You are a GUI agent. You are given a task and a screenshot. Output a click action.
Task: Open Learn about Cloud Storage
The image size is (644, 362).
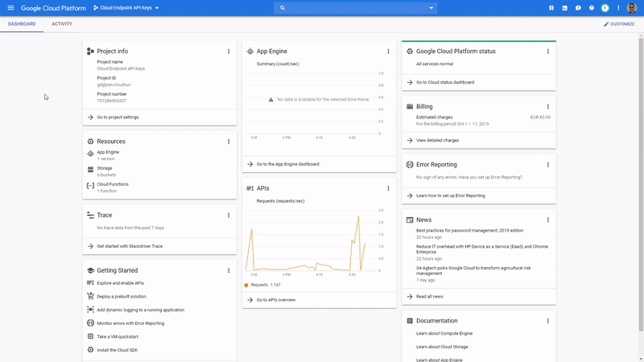point(442,347)
